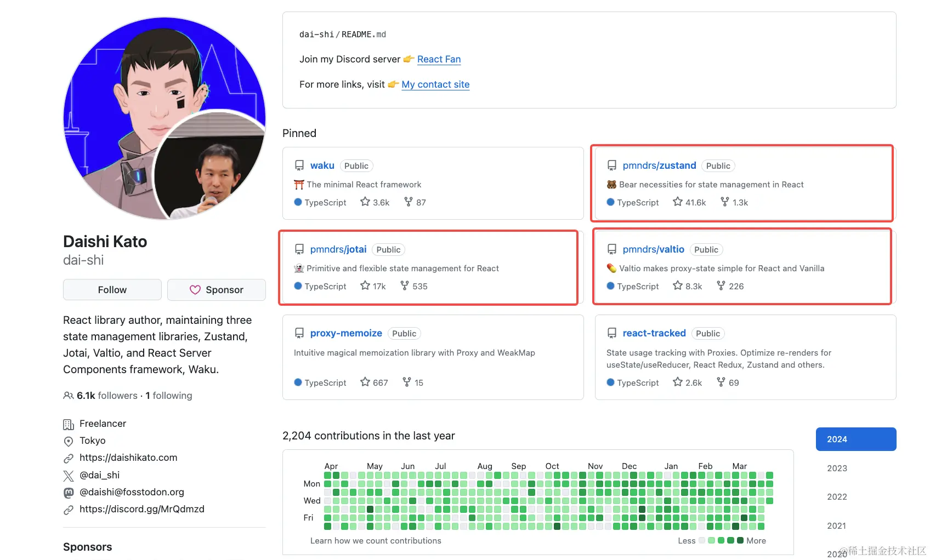
Task: Click the README.md filename text
Action: coord(364,35)
